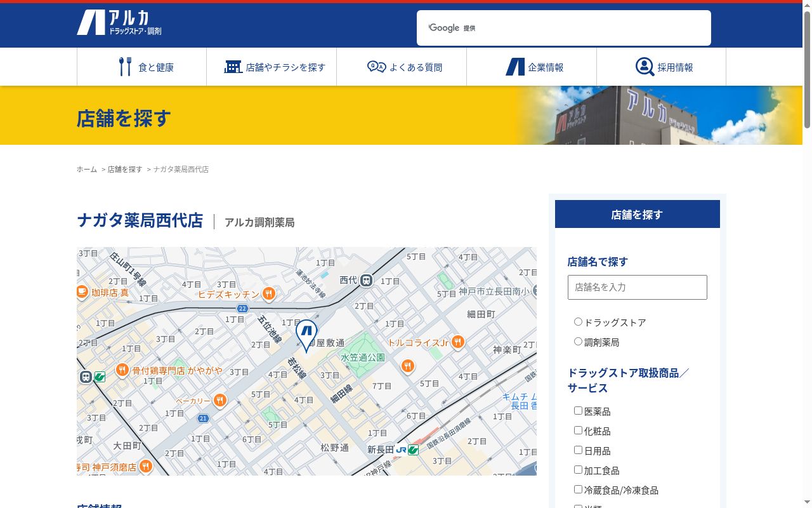Viewport: 812px width, 508px height.
Task: Open the 企業情報 menu item
Action: click(x=532, y=67)
